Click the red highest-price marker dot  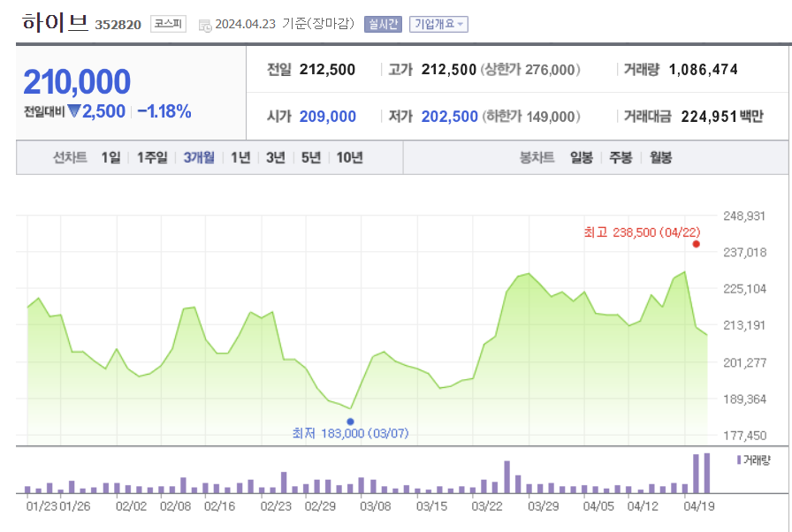[696, 244]
